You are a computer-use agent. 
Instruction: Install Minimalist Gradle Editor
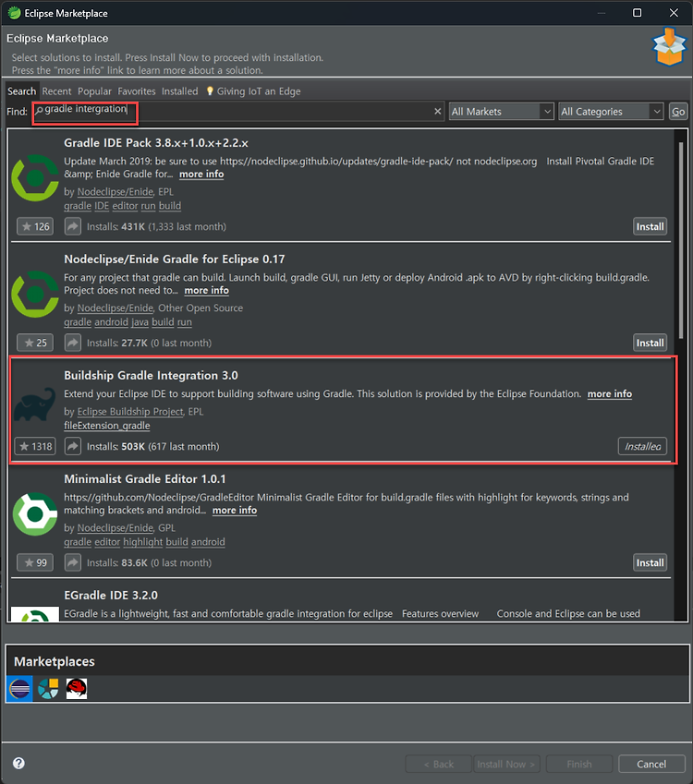(650, 562)
